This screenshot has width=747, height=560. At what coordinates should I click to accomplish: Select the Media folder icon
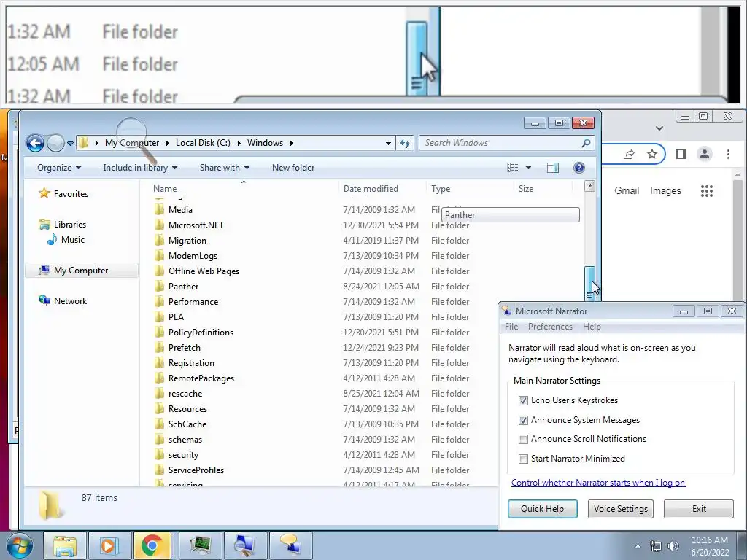point(160,209)
